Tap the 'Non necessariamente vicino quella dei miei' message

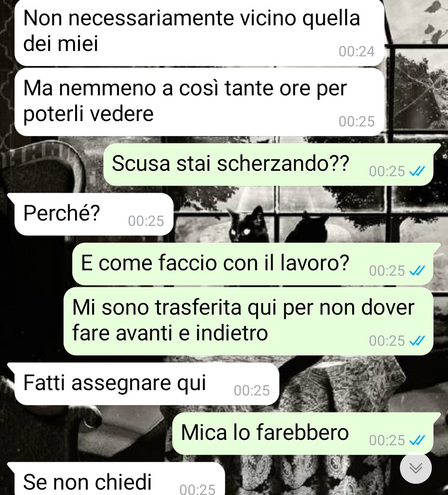pos(200,32)
